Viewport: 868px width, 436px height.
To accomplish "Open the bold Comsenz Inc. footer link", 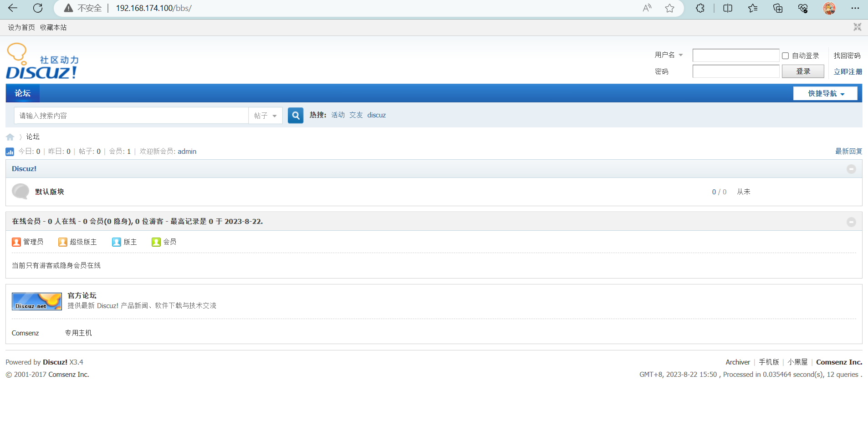I will 839,362.
